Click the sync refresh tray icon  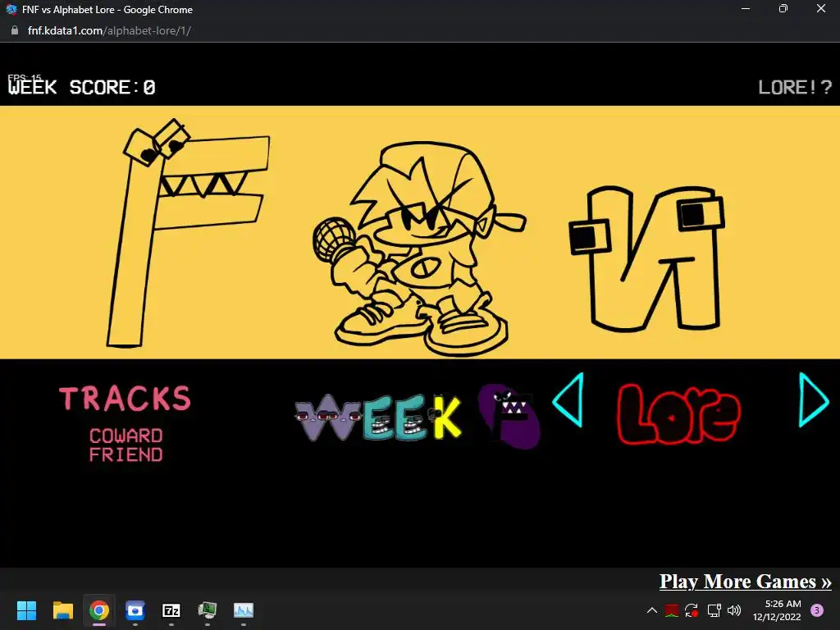pyautogui.click(x=692, y=610)
